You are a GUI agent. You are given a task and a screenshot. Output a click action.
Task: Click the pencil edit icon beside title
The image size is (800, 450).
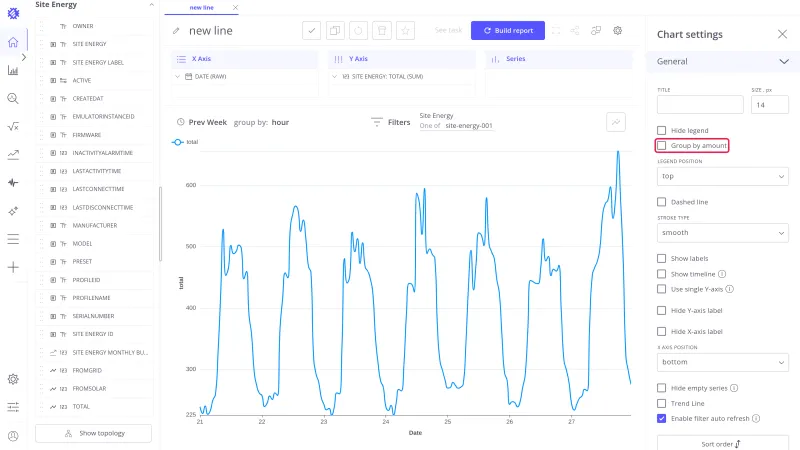pos(176,31)
